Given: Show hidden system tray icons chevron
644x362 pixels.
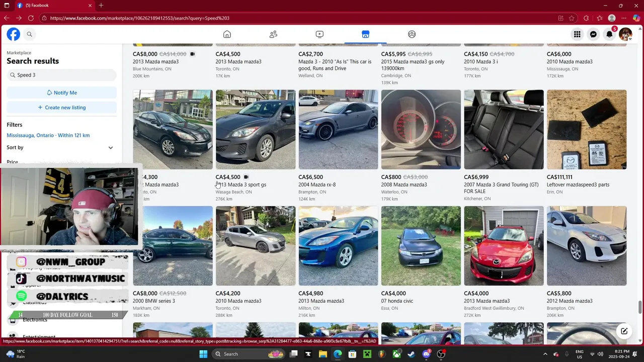Looking at the screenshot, I should click(545, 354).
